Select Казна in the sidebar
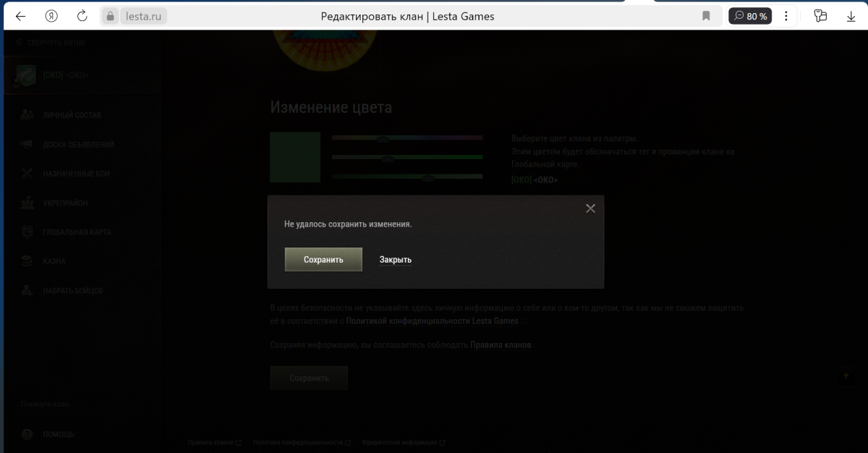The image size is (868, 453). point(54,261)
